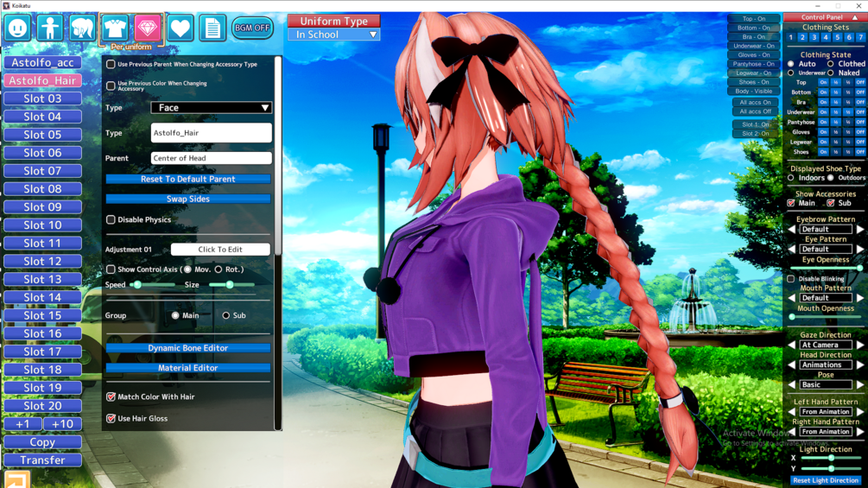Enable Use Previous Color When Changing Accessory

coord(111,86)
